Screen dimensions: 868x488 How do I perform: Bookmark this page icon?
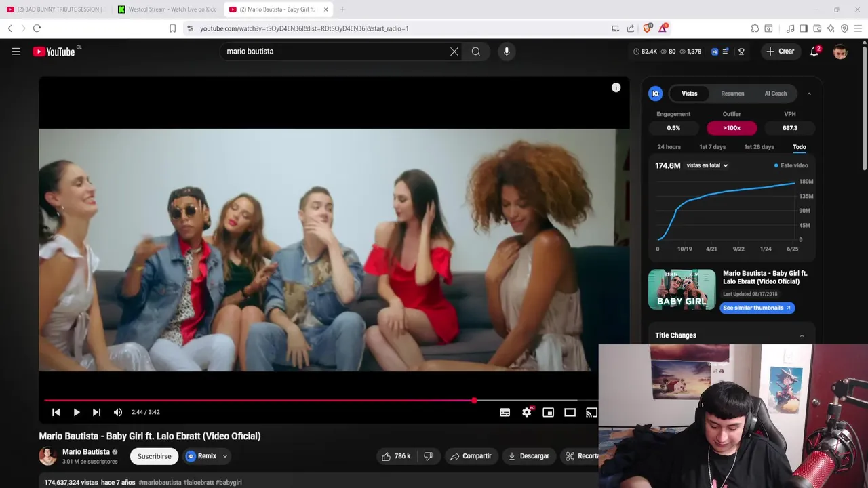coord(172,28)
